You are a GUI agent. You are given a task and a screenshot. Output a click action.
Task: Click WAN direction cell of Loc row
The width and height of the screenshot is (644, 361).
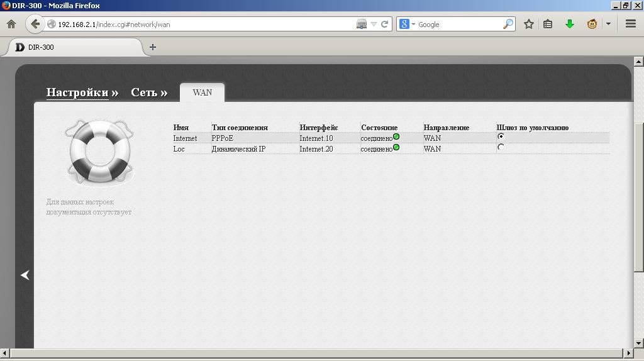432,149
